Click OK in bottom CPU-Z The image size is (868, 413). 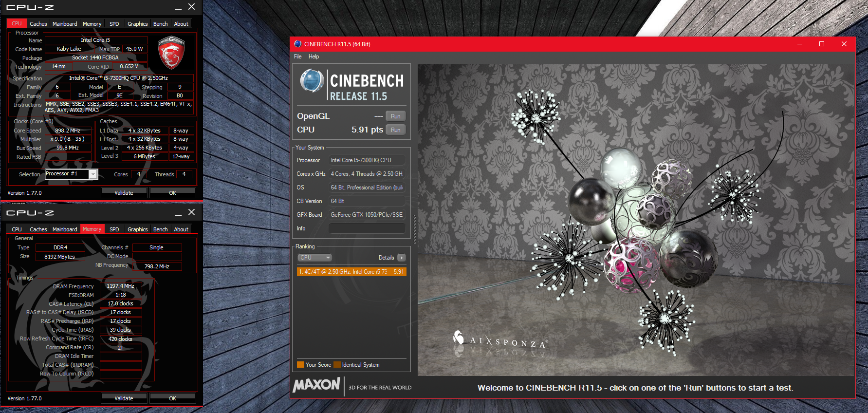(172, 398)
